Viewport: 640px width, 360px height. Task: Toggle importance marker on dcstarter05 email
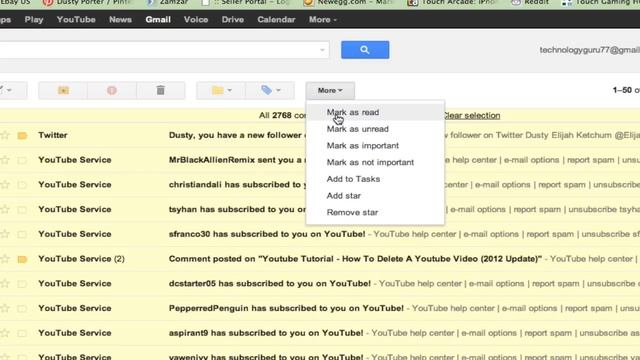tap(22, 284)
